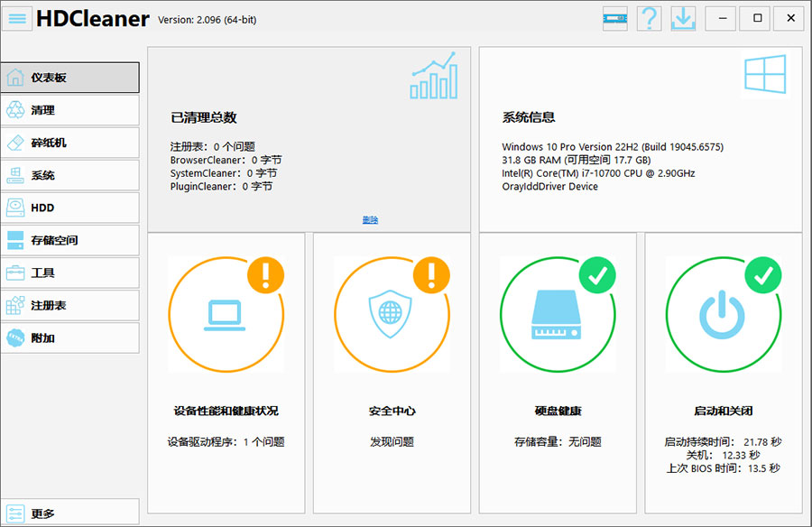Click 存储容量: 无问题 text
This screenshot has height=527, width=812.
point(558,442)
